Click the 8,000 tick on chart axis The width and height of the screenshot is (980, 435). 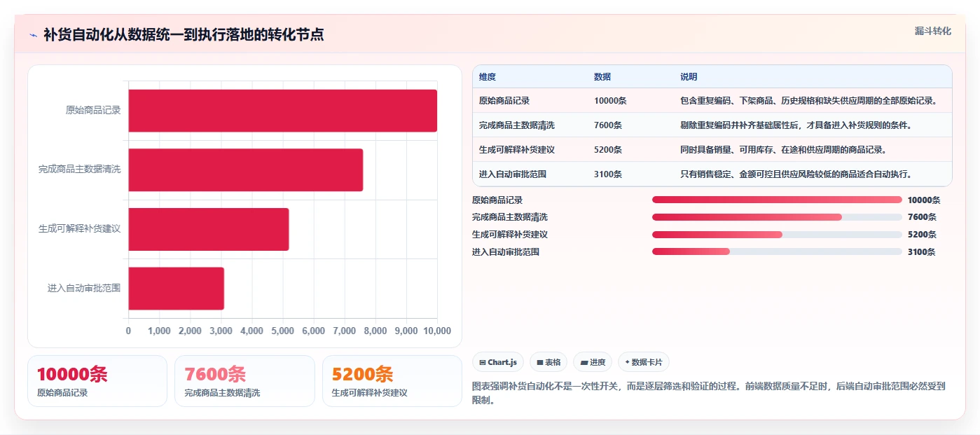tap(375, 331)
